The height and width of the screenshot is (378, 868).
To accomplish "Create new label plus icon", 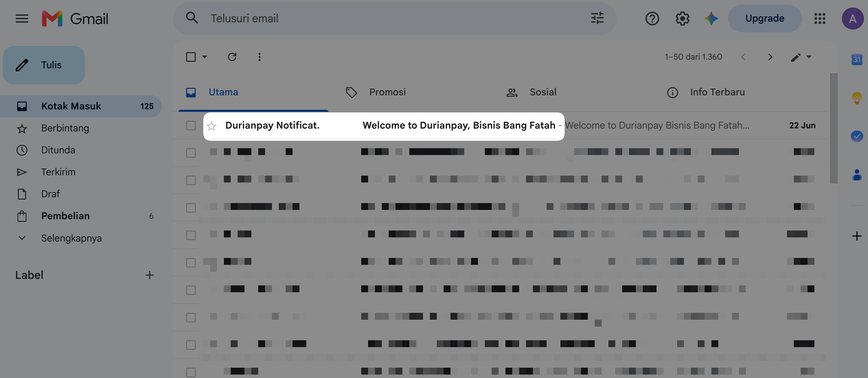I will click(x=149, y=275).
